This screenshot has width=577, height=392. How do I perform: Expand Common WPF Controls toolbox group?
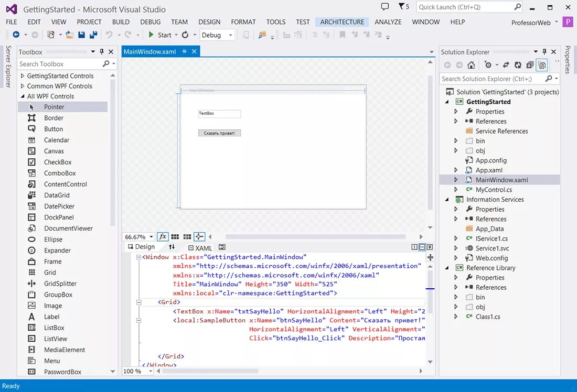(x=23, y=86)
